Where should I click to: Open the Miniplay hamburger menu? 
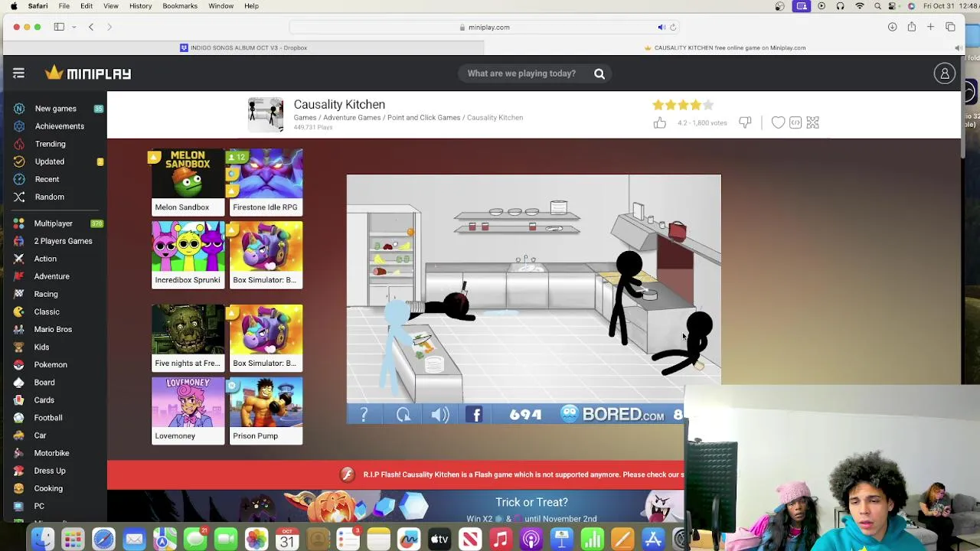click(x=18, y=73)
